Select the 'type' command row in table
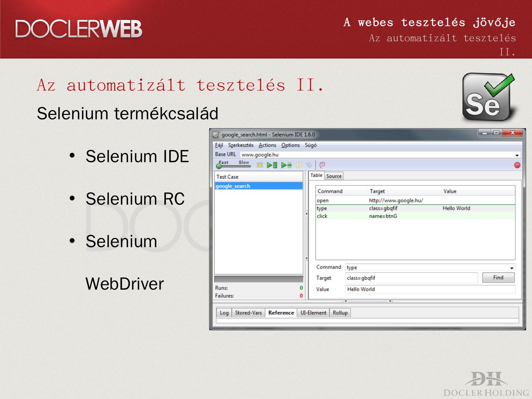 tap(415, 208)
